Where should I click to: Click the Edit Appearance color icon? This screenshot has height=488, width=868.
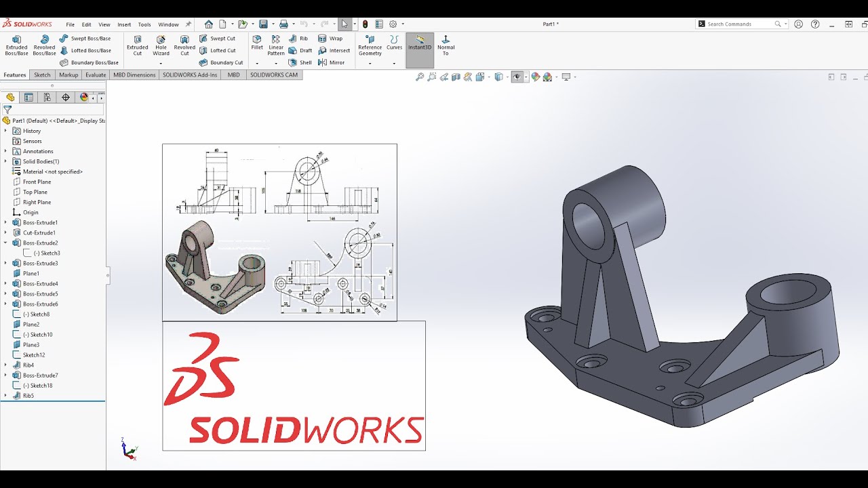tap(536, 77)
